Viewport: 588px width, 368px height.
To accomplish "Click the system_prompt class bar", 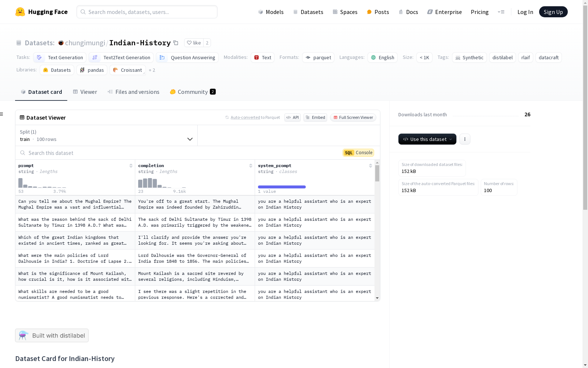I will (282, 187).
